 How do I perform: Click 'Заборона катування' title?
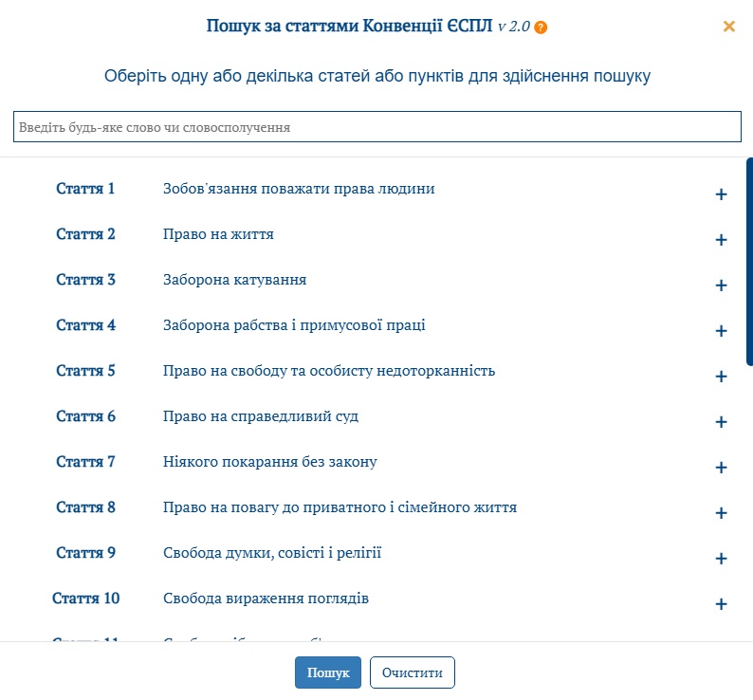(x=235, y=280)
